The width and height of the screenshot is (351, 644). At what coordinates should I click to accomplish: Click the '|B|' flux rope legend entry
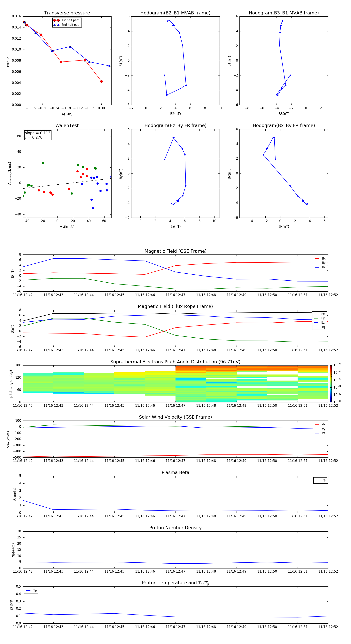pos(320,327)
